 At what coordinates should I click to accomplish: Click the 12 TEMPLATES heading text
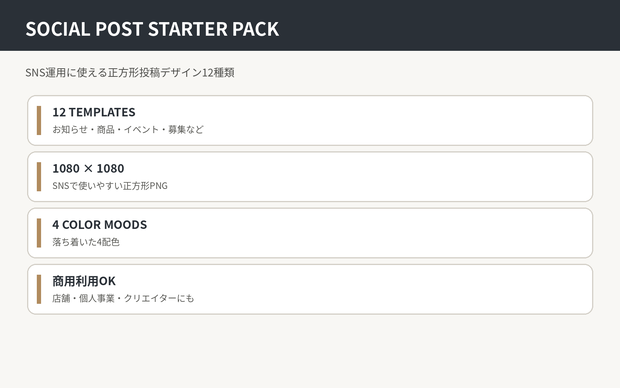click(x=94, y=112)
